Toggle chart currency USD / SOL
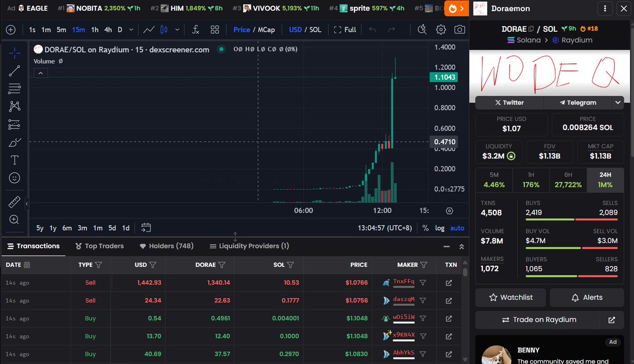 pyautogui.click(x=305, y=30)
